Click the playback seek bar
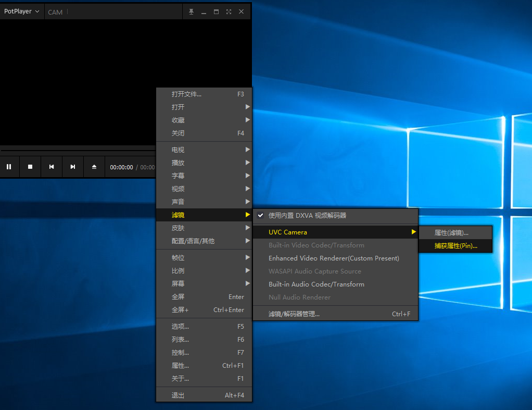532x410 pixels. click(x=78, y=151)
